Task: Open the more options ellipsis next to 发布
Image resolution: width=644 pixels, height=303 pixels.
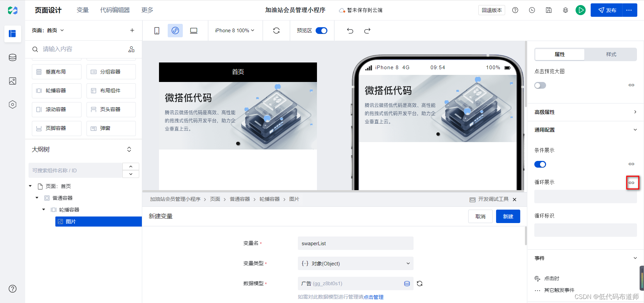Action: tap(629, 10)
